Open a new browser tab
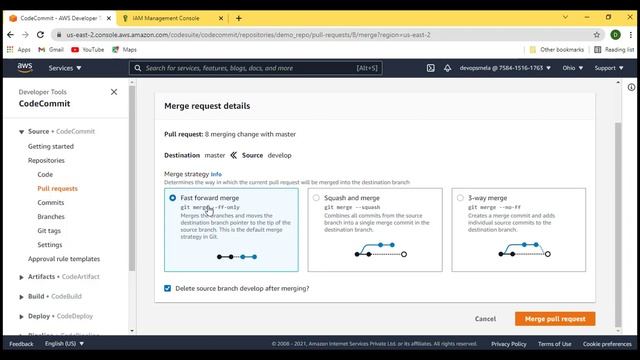The width and height of the screenshot is (640, 360). 239,18
